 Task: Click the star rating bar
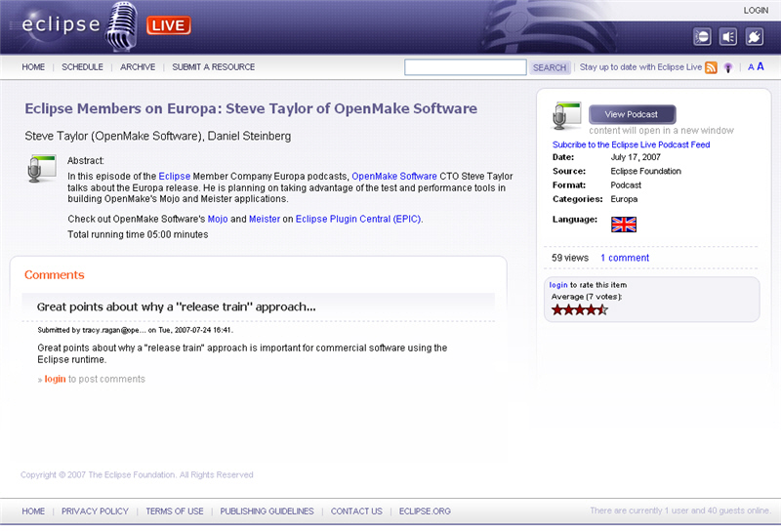(580, 309)
